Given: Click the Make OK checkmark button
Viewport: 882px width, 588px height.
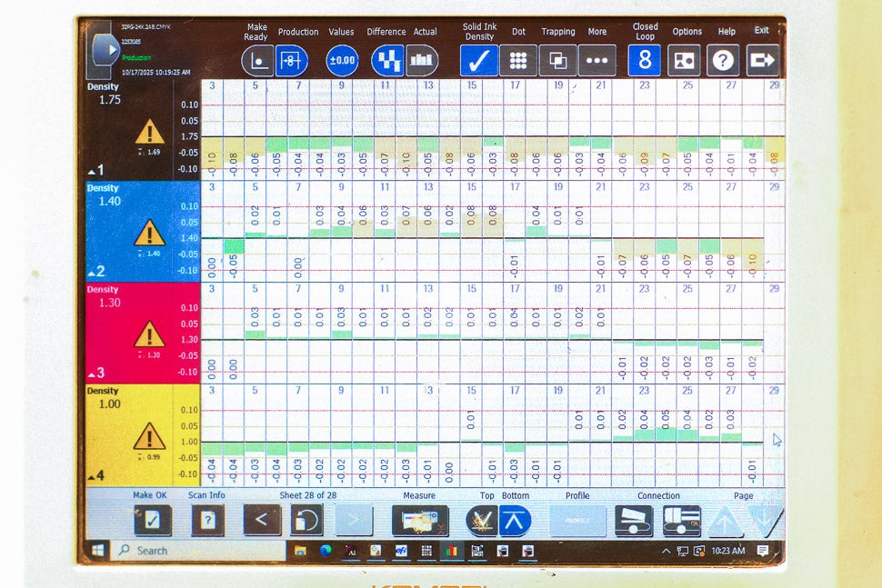Looking at the screenshot, I should click(x=152, y=521).
